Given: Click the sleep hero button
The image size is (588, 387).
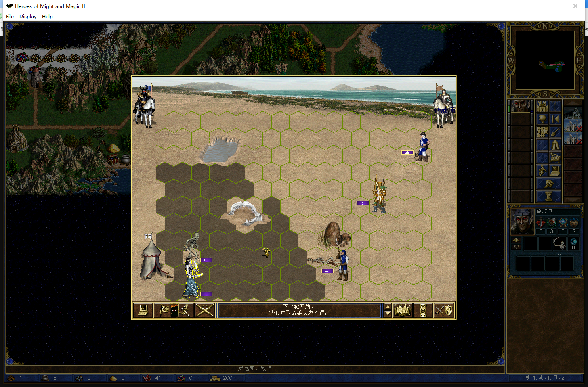Looking at the screenshot, I should click(555, 119).
